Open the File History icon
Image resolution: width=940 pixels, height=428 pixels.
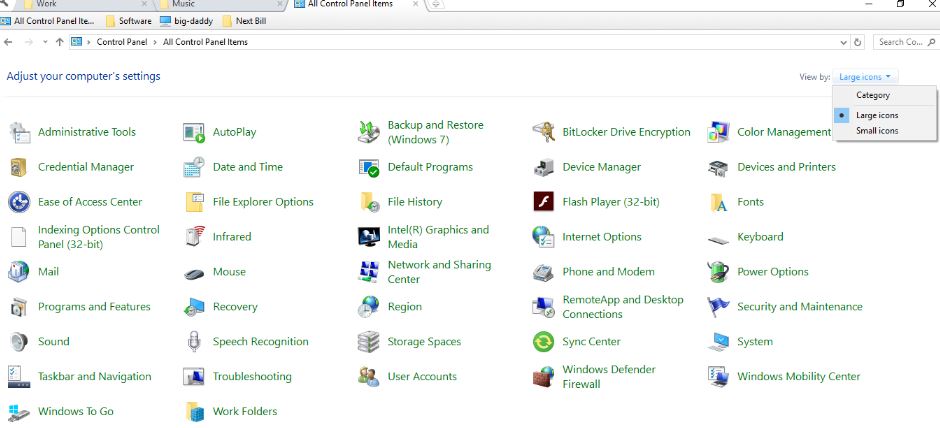coord(369,202)
